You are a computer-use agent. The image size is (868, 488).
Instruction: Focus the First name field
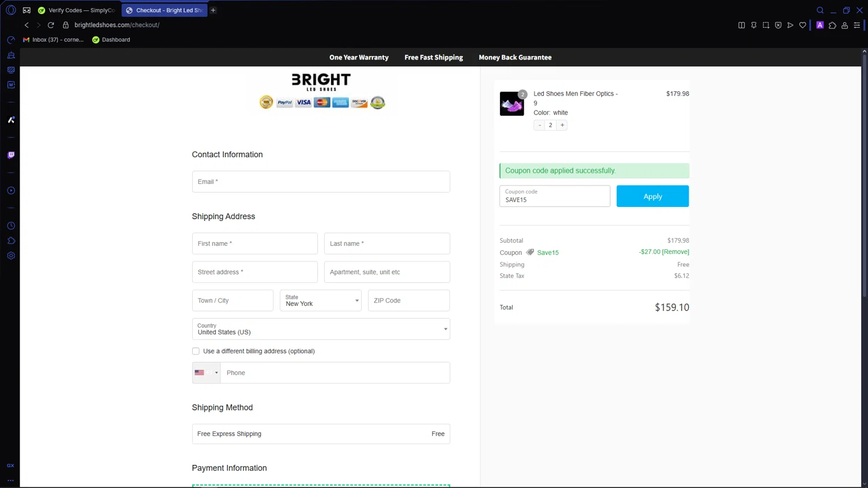pos(255,243)
